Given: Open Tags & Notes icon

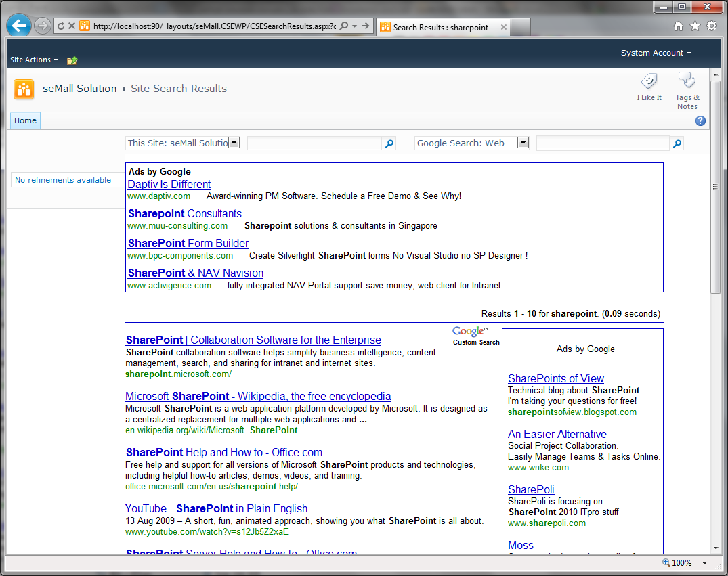Looking at the screenshot, I should (687, 81).
